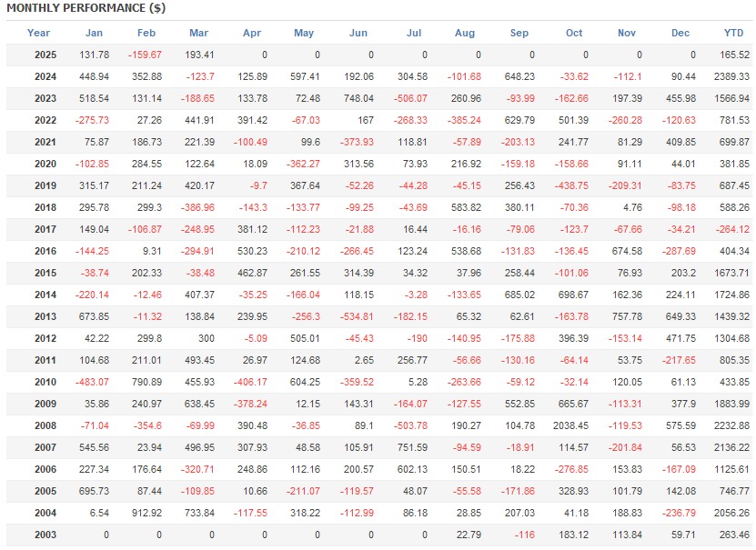The height and width of the screenshot is (550, 756).
Task: Click the YTD column header
Action: pyautogui.click(x=733, y=33)
